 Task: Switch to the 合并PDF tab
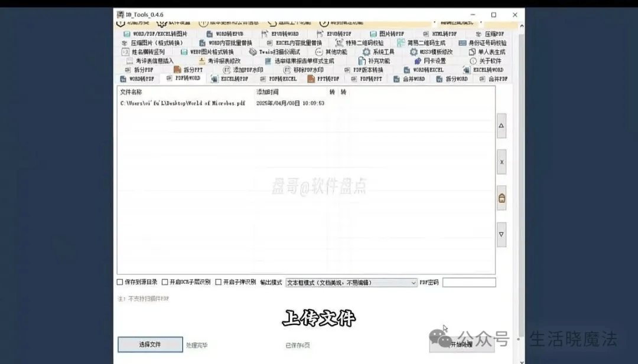493,78
